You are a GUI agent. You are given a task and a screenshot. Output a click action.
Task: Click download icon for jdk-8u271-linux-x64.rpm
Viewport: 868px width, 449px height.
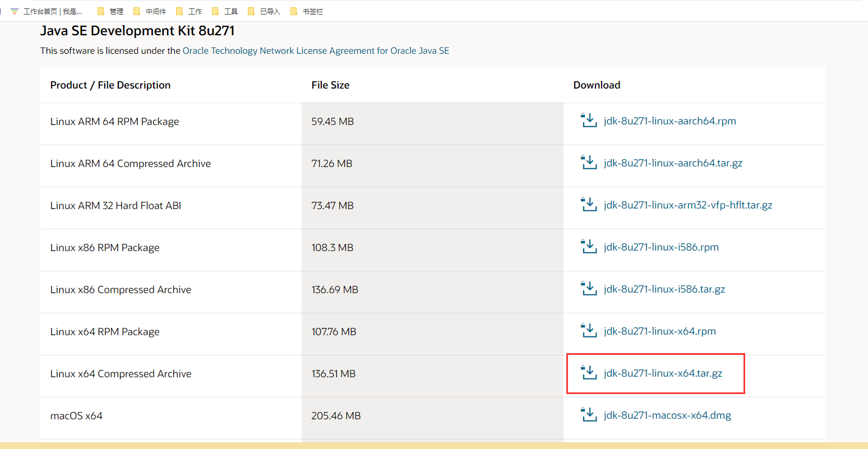pos(589,331)
